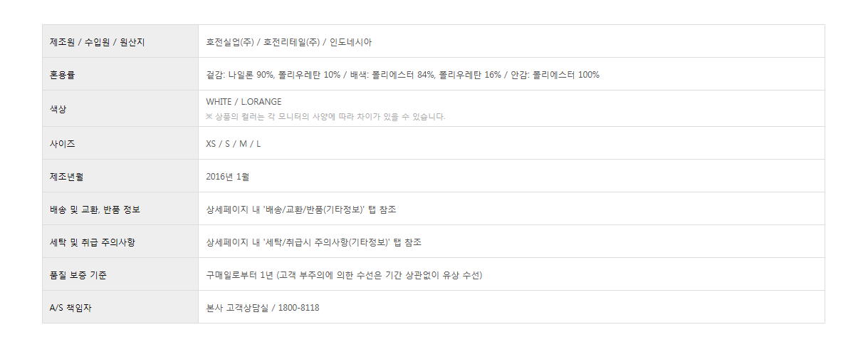
Task: Click the 1800-8118 phone number
Action: pos(298,308)
